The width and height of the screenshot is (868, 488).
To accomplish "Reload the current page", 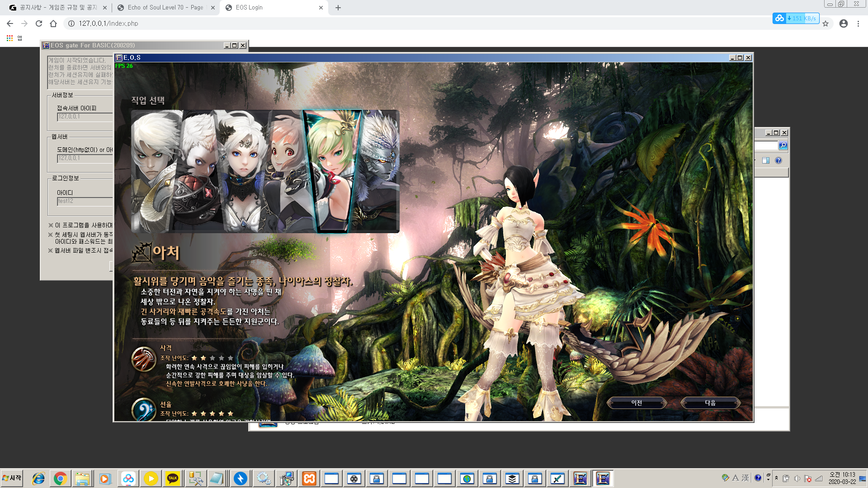I will pos(39,23).
